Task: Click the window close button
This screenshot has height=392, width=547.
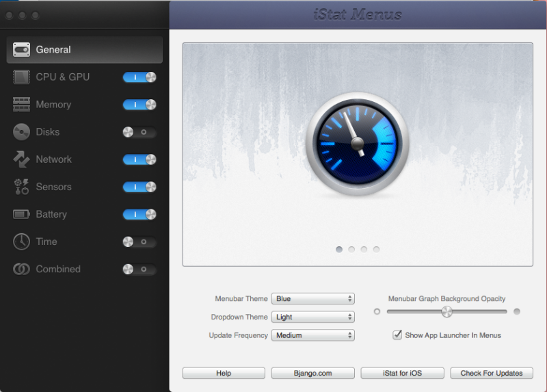Action: (x=10, y=15)
